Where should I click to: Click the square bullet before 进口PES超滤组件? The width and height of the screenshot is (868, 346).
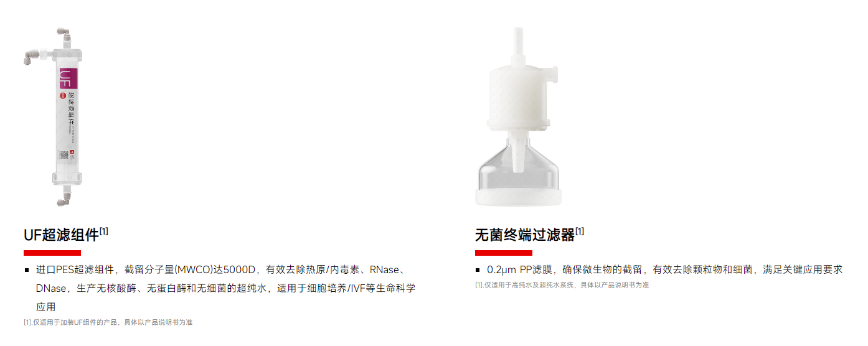(x=27, y=270)
